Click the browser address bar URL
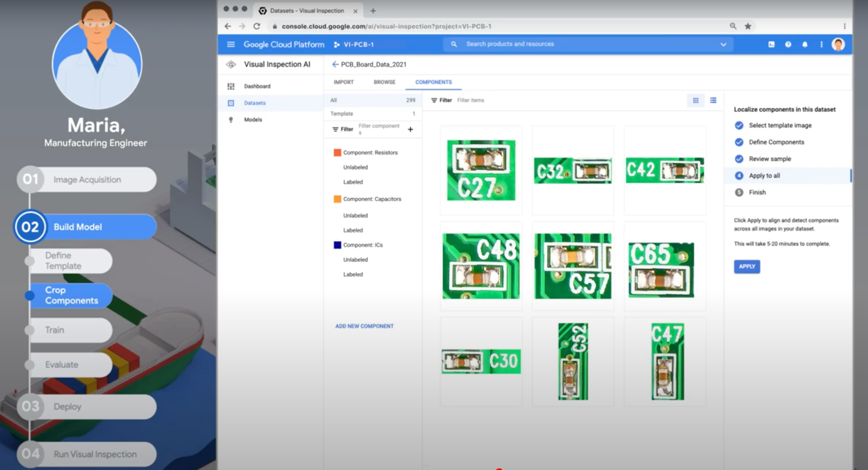 click(x=386, y=26)
